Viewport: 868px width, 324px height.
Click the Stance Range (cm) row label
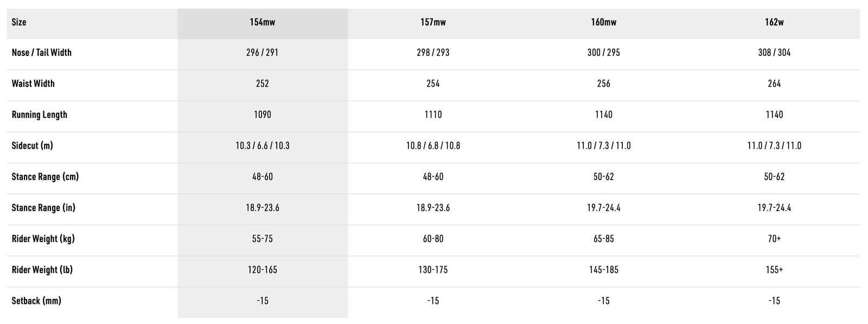(45, 176)
